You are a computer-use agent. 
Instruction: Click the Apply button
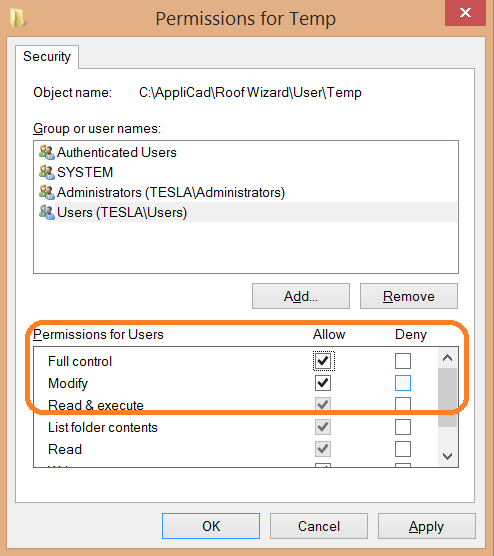(427, 526)
